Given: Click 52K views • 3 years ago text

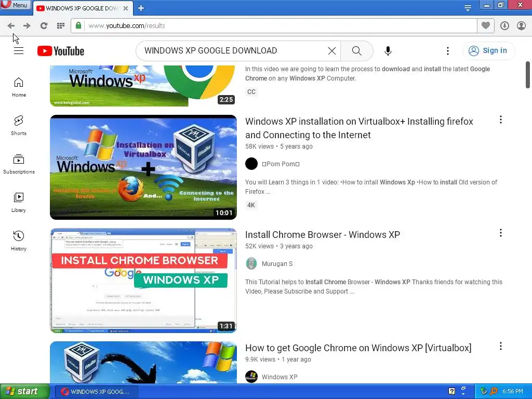Looking at the screenshot, I should tap(279, 246).
